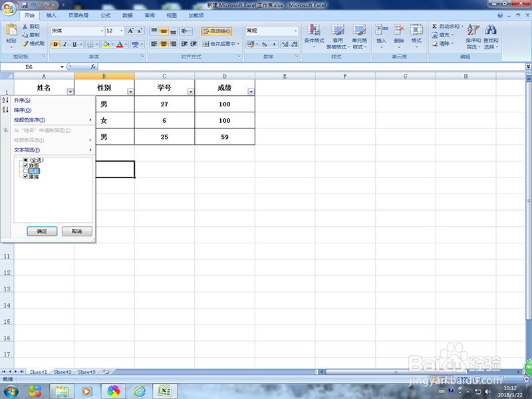Click the 清除 Clear button
The height and width of the screenshot is (399, 532).
[442, 44]
